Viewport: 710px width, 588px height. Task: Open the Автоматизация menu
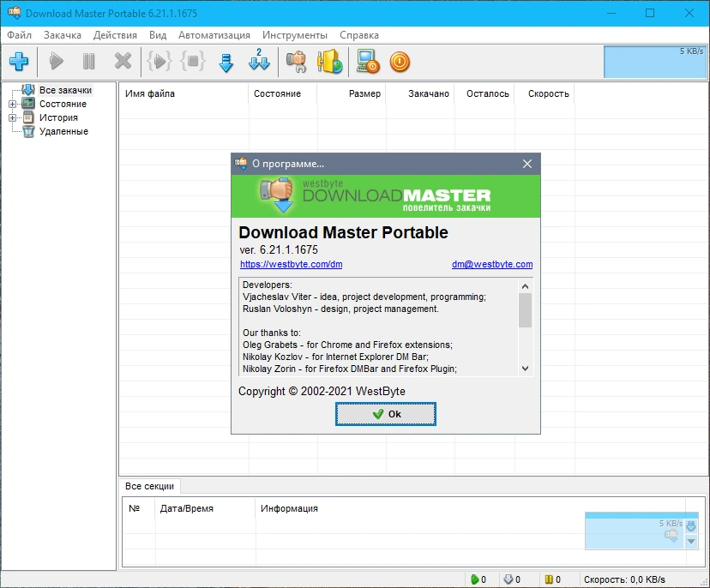[x=214, y=35]
